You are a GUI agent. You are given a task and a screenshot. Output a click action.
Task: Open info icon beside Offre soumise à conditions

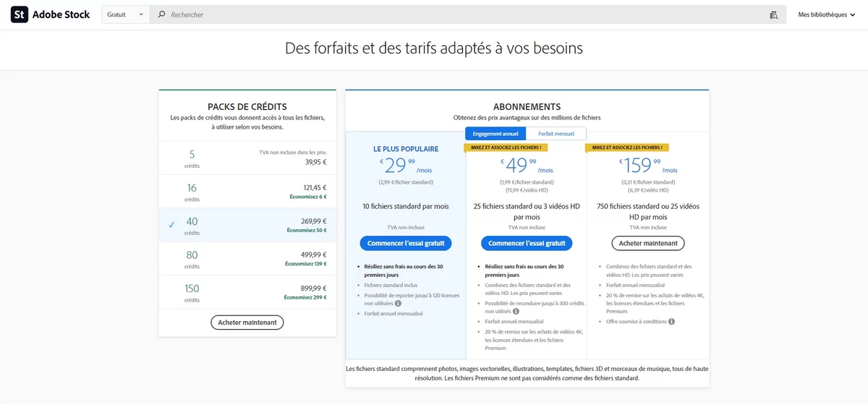tap(671, 321)
